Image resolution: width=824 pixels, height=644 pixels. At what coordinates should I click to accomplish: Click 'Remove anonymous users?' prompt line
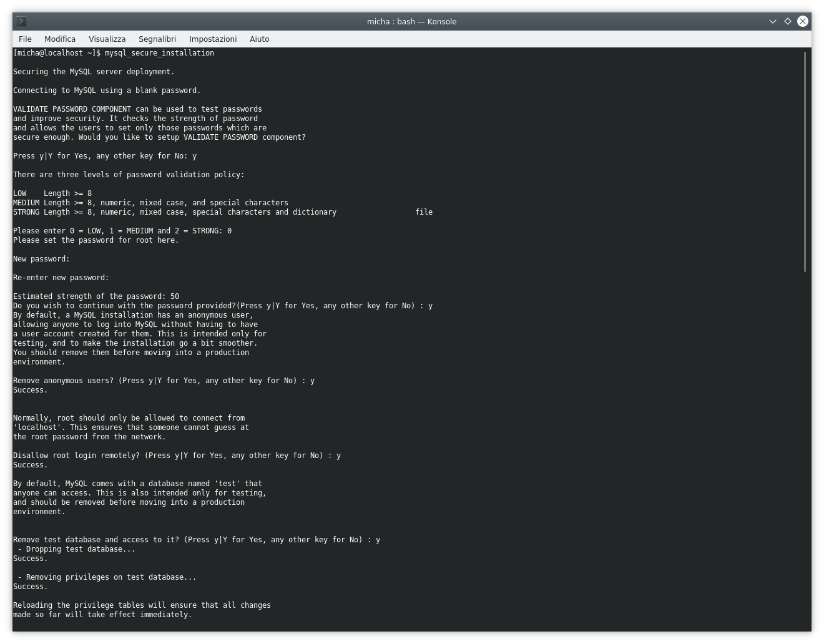click(x=164, y=381)
